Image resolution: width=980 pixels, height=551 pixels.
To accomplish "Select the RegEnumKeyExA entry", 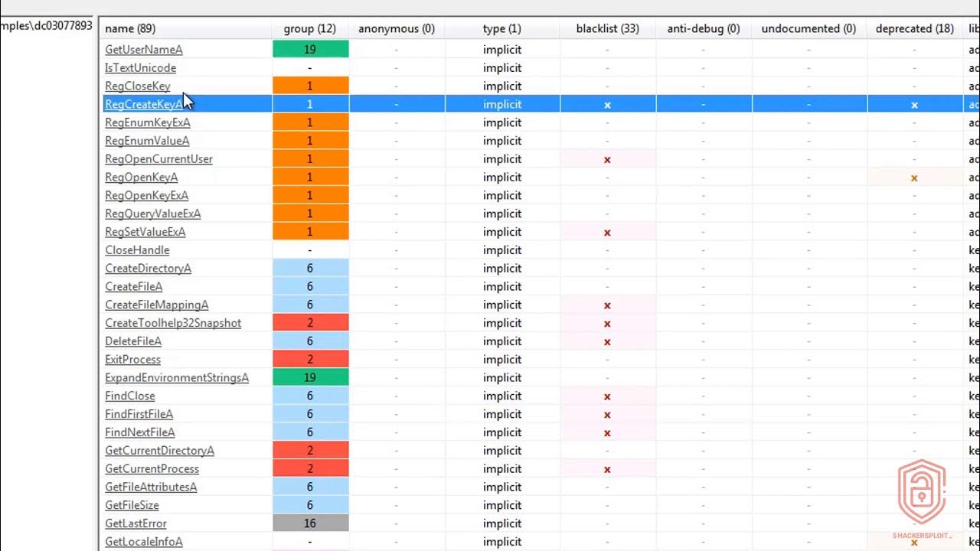I will click(x=145, y=122).
